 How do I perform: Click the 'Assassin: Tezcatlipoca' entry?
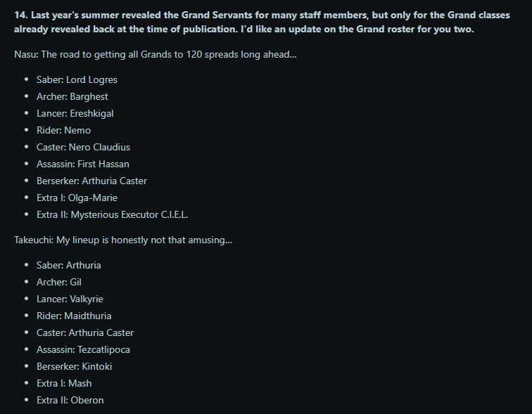click(x=84, y=349)
